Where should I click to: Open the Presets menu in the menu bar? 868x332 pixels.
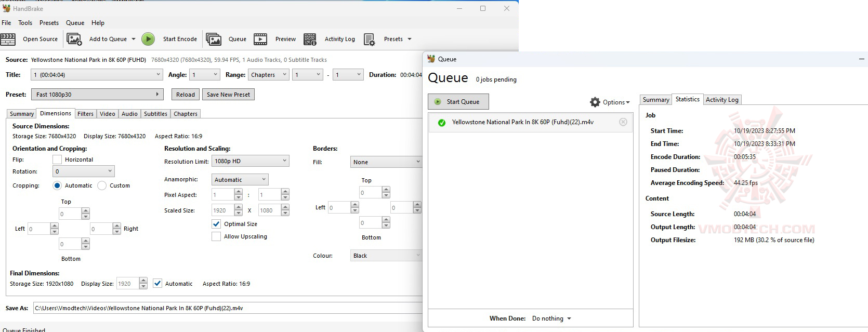49,23
